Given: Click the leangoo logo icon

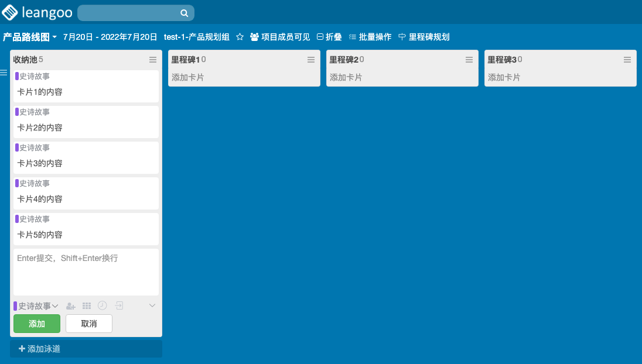Looking at the screenshot, I should (x=10, y=12).
